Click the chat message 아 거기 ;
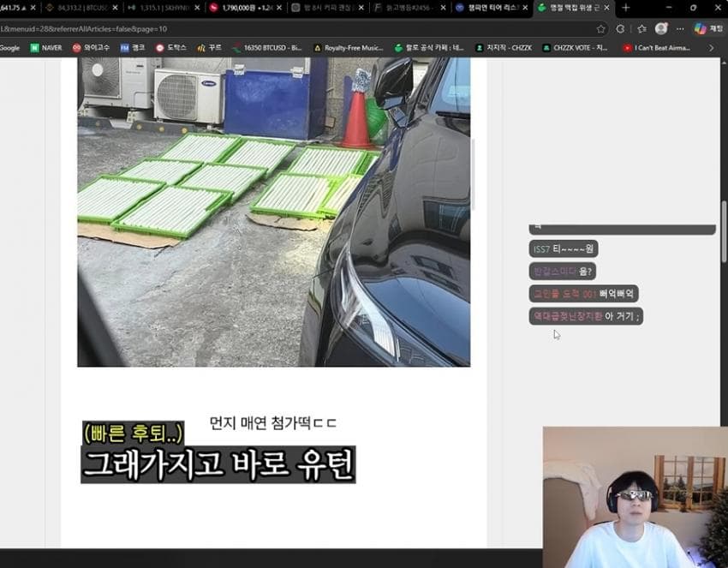728x568 pixels. coord(586,316)
